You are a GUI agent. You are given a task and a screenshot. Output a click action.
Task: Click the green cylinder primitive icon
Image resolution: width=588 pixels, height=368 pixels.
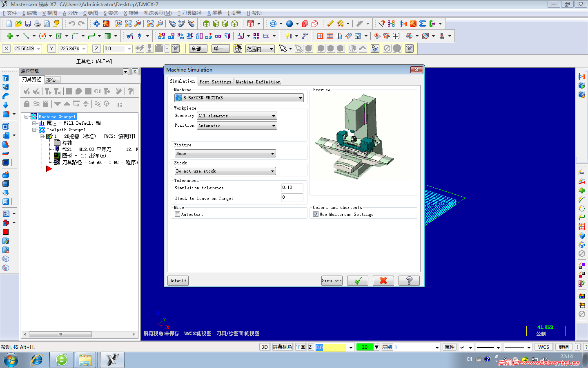(x=107, y=36)
